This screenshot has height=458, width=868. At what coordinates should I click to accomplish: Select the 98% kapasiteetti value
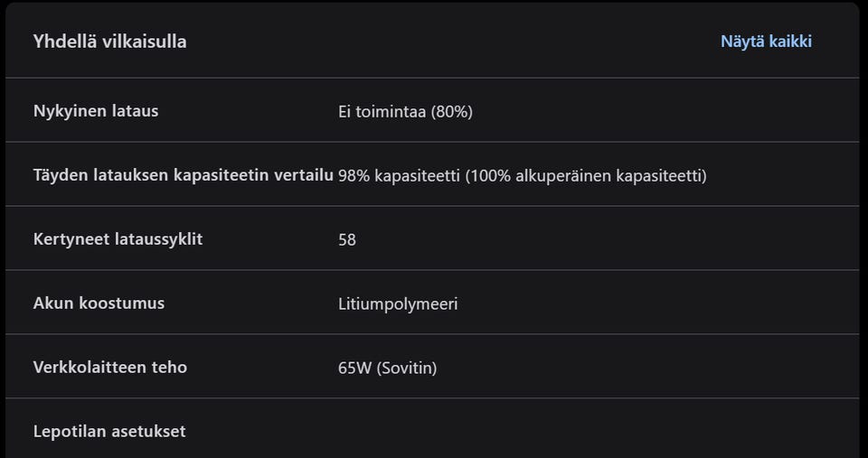point(399,175)
